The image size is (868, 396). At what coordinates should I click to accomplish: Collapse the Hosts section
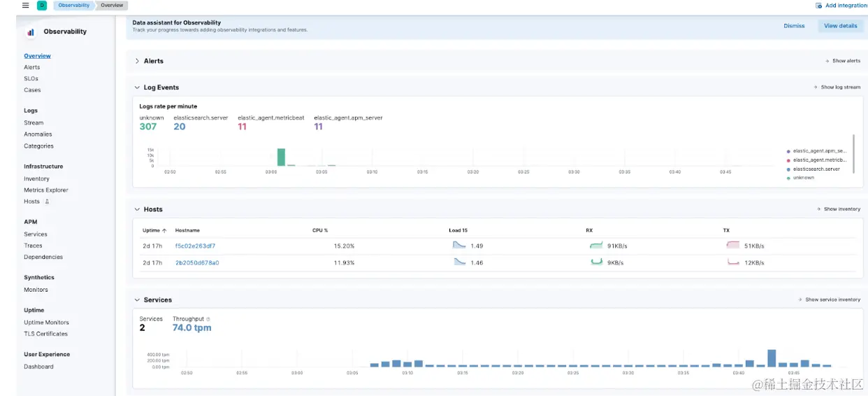[137, 209]
